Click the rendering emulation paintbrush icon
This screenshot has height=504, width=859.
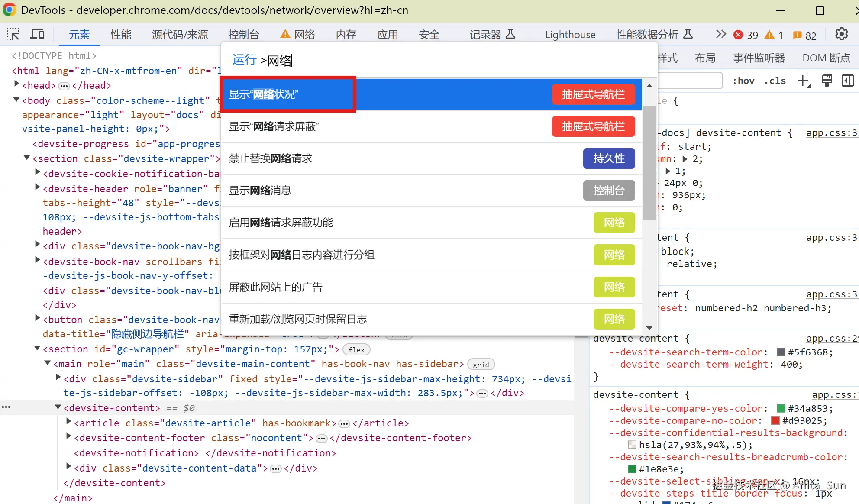coord(827,81)
